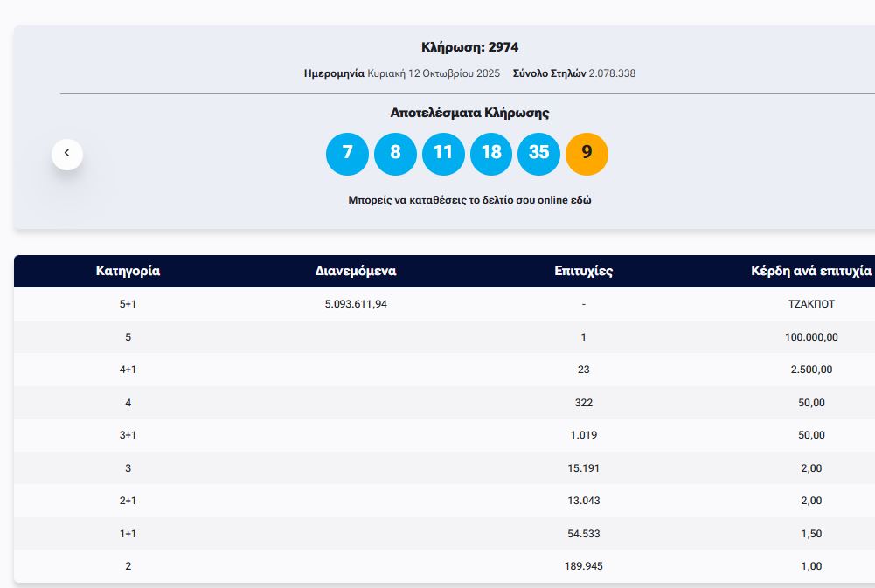This screenshot has height=588, width=875.
Task: Click the Διανεμόμενα column header
Action: [356, 271]
